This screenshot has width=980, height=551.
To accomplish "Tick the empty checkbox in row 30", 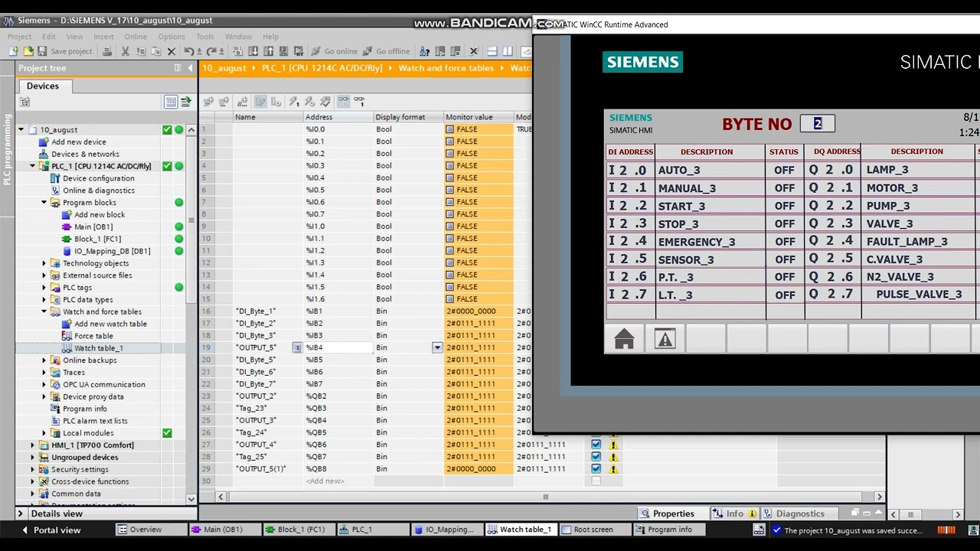I will point(596,481).
